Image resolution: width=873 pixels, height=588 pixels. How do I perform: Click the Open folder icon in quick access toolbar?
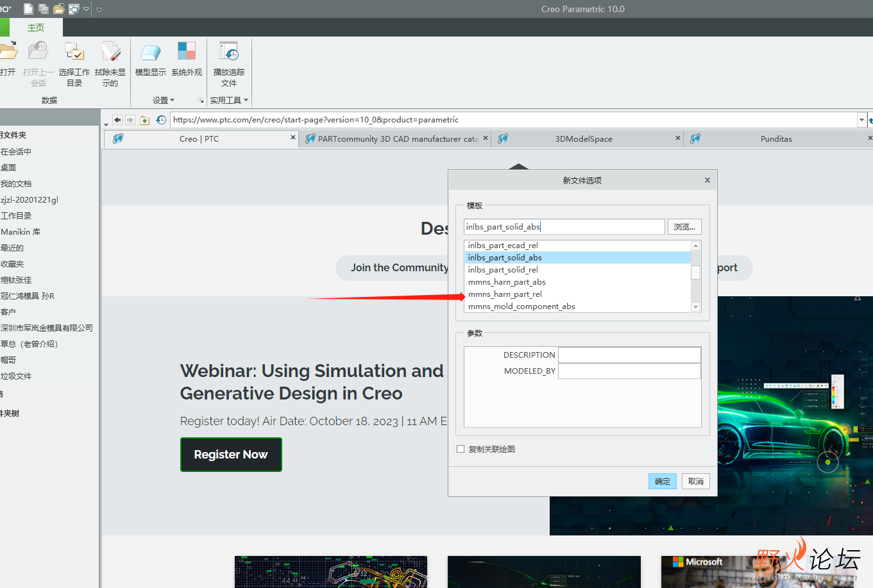click(59, 9)
